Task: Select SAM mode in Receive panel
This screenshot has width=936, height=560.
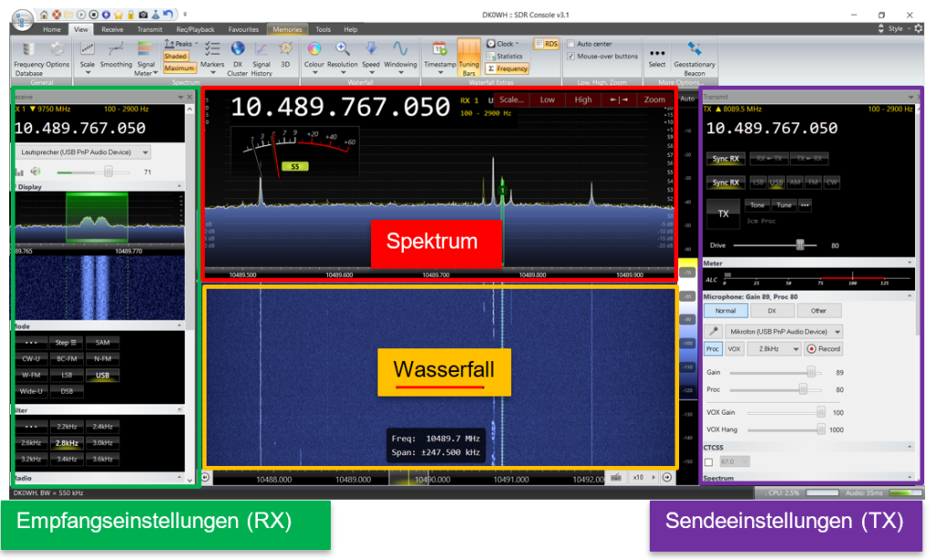Action: 102,343
